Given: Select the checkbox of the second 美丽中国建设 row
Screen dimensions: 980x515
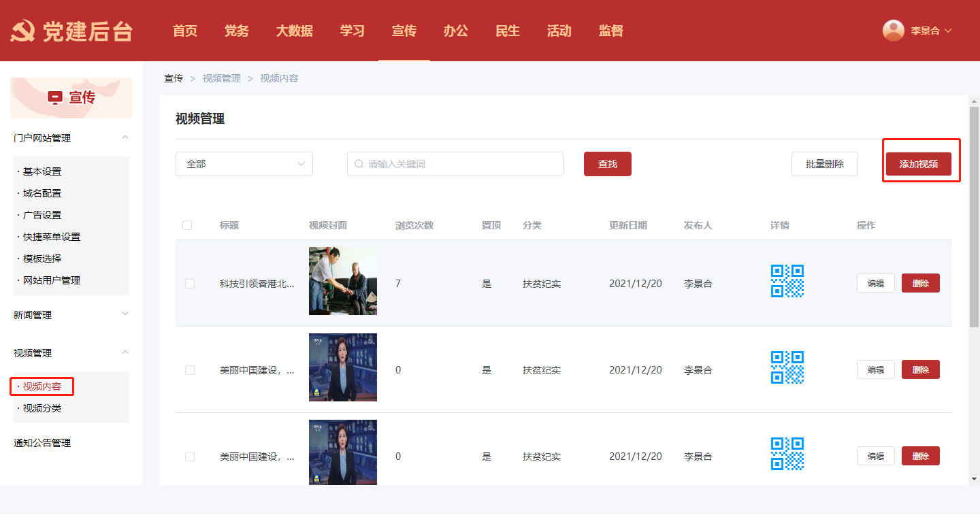Looking at the screenshot, I should pos(190,456).
